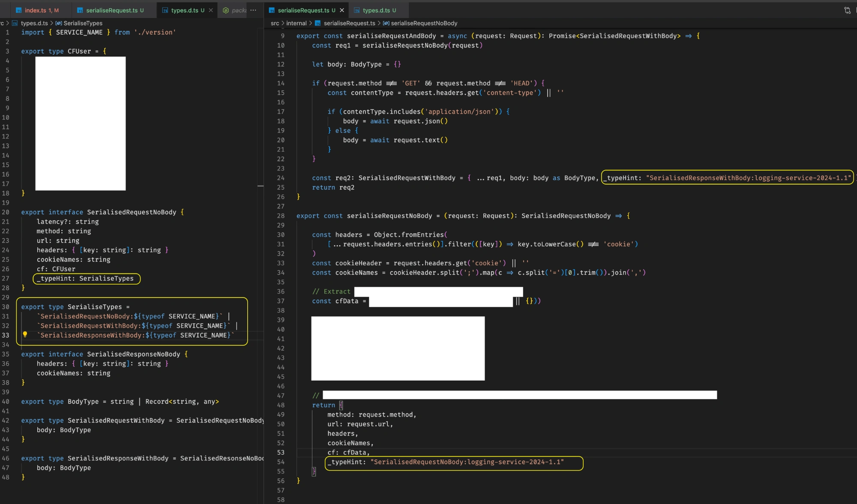Click 'latency?: string' property

pyautogui.click(x=68, y=222)
